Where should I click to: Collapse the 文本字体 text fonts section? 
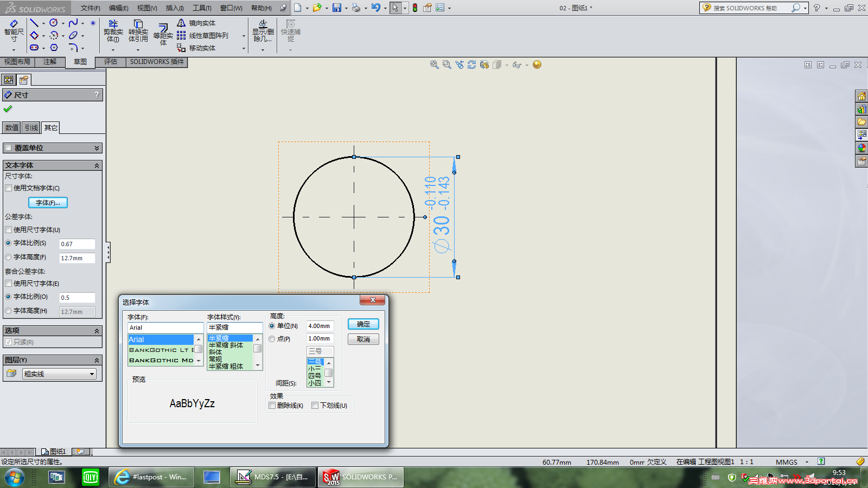pos(97,165)
